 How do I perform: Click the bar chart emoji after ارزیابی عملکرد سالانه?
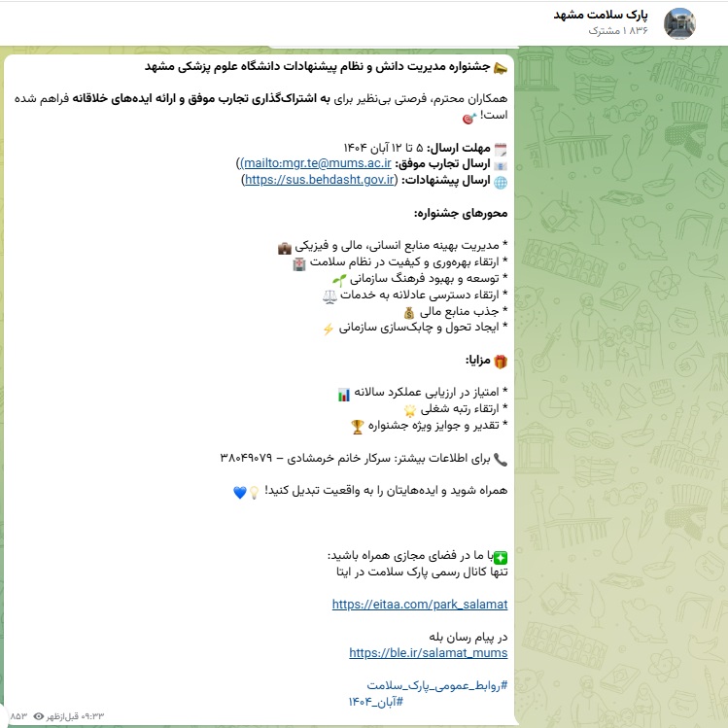click(x=343, y=394)
